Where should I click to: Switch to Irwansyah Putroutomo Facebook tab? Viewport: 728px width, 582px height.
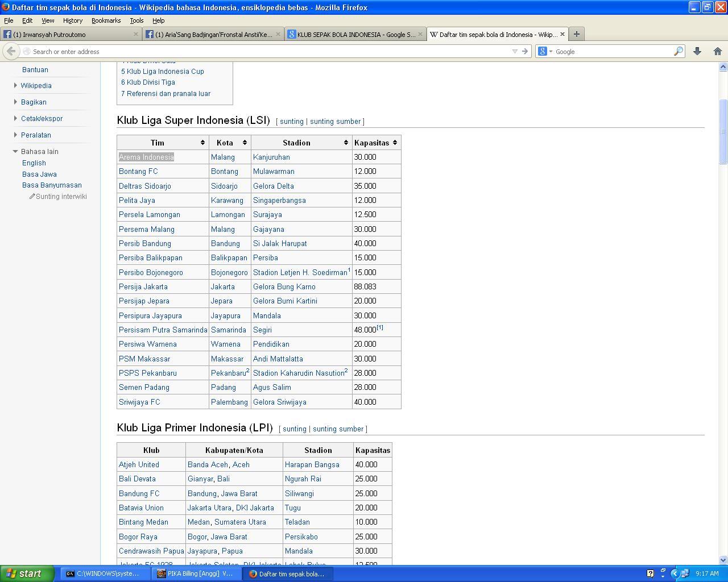pyautogui.click(x=71, y=34)
